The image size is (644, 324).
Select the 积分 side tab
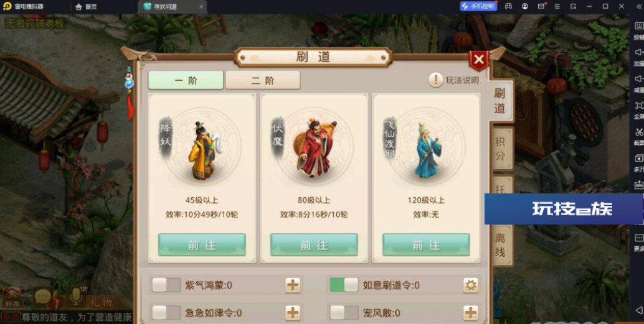(x=500, y=149)
